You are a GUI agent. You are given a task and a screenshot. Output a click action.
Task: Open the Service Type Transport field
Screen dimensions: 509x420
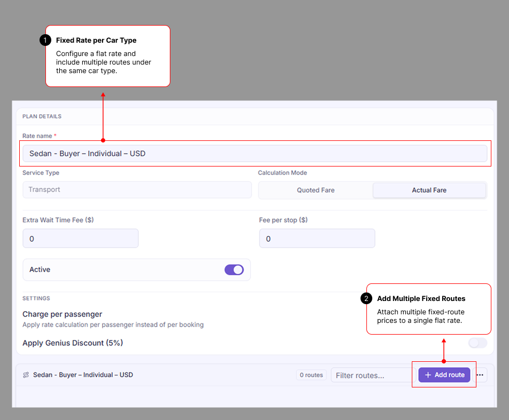pos(137,190)
